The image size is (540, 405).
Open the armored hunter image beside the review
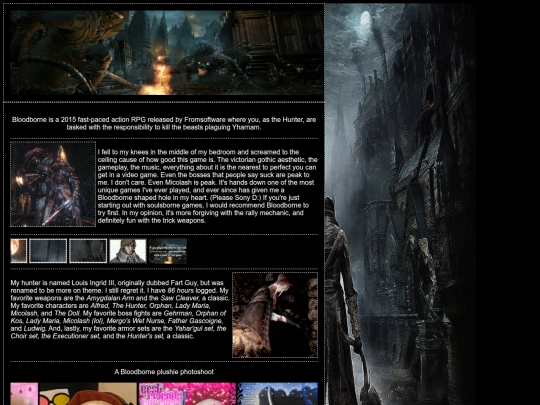coord(53,184)
